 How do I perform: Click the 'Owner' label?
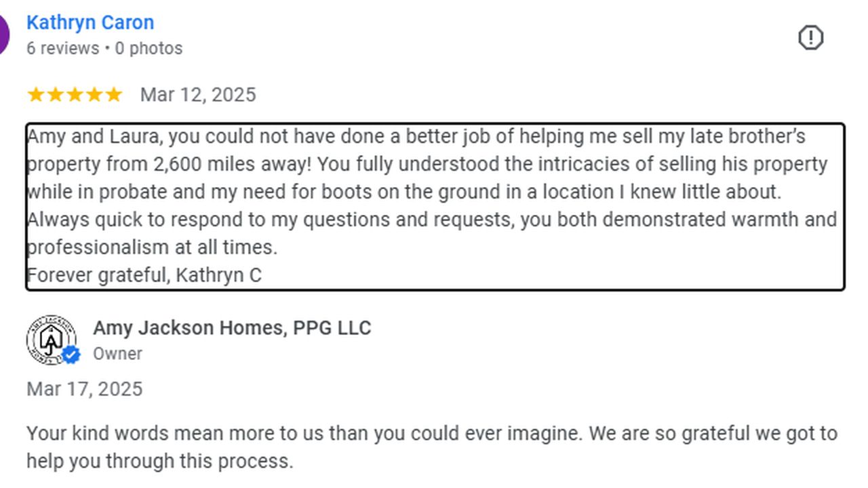(117, 354)
